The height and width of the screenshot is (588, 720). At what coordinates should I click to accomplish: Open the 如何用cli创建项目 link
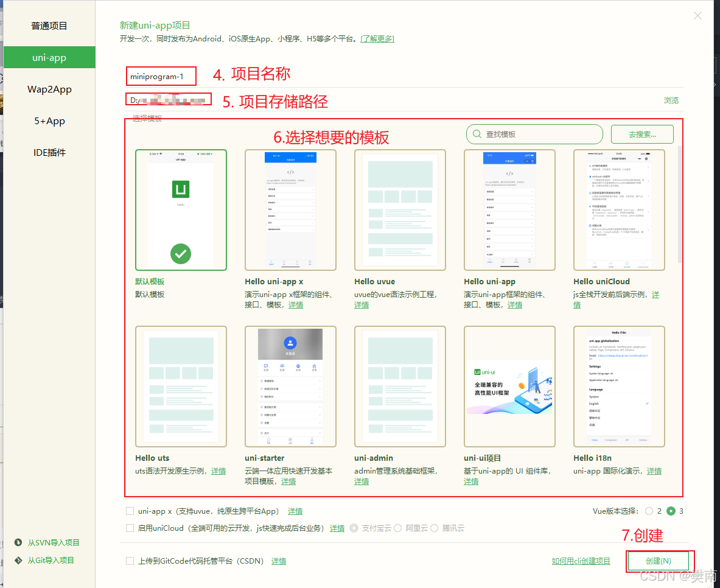point(581,561)
